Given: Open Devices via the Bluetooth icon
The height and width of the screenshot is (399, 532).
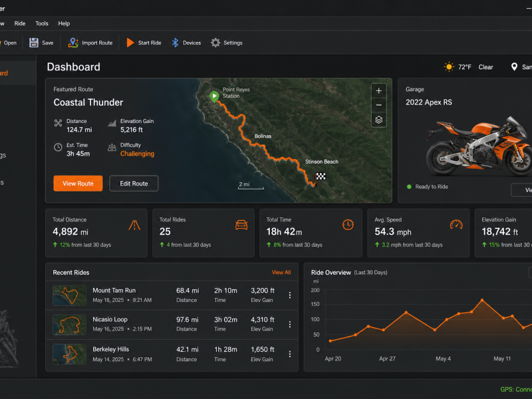Looking at the screenshot, I should pos(175,43).
